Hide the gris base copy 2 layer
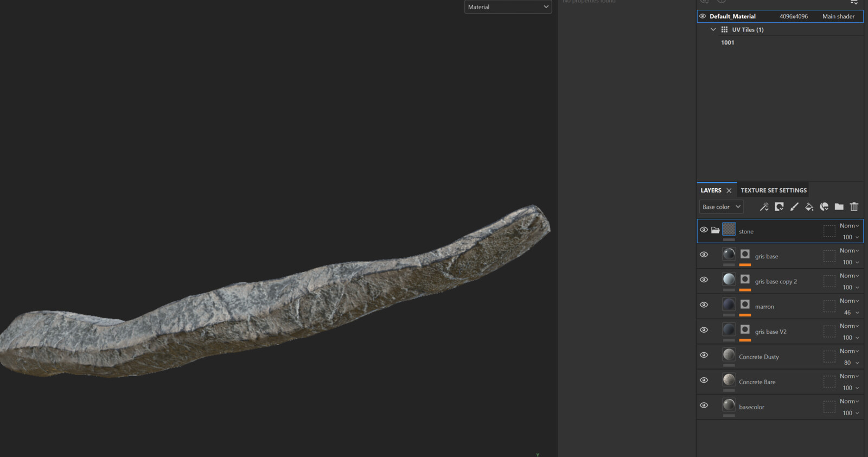The image size is (868, 457). [704, 280]
